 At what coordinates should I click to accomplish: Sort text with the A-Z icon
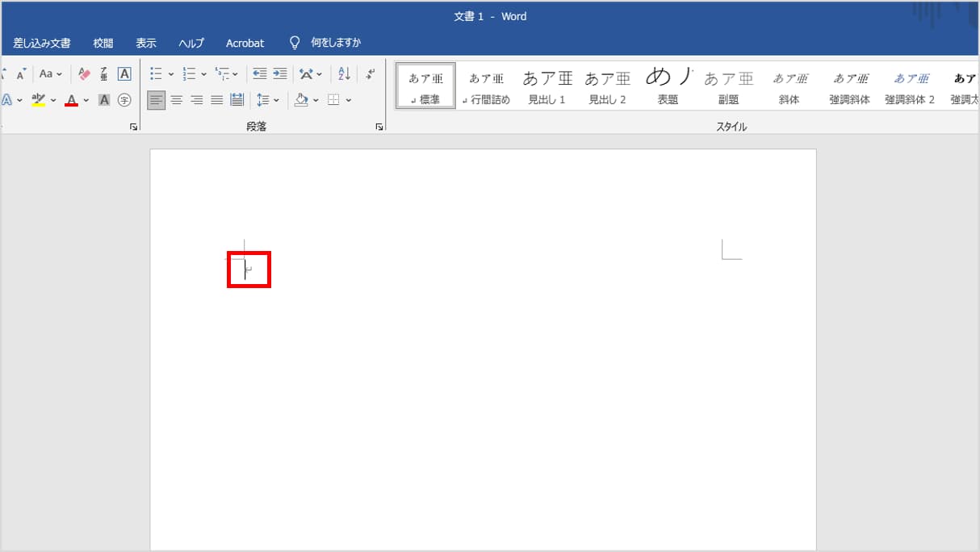pyautogui.click(x=344, y=73)
